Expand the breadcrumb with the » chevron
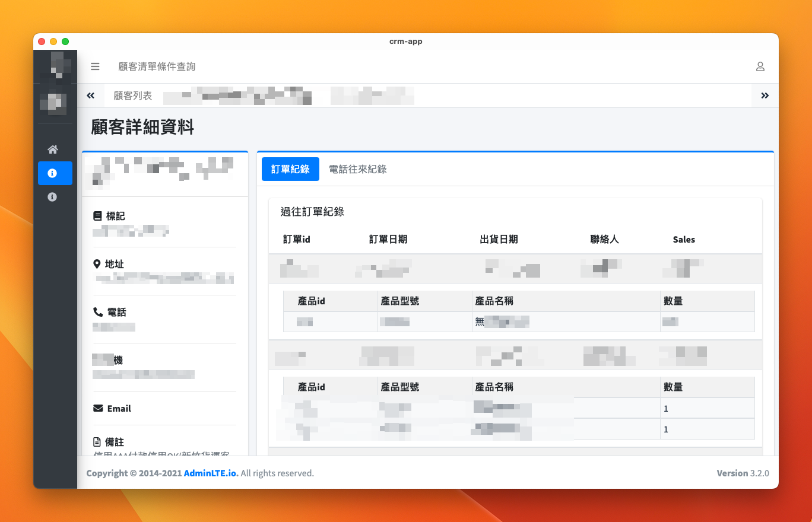 tap(765, 96)
